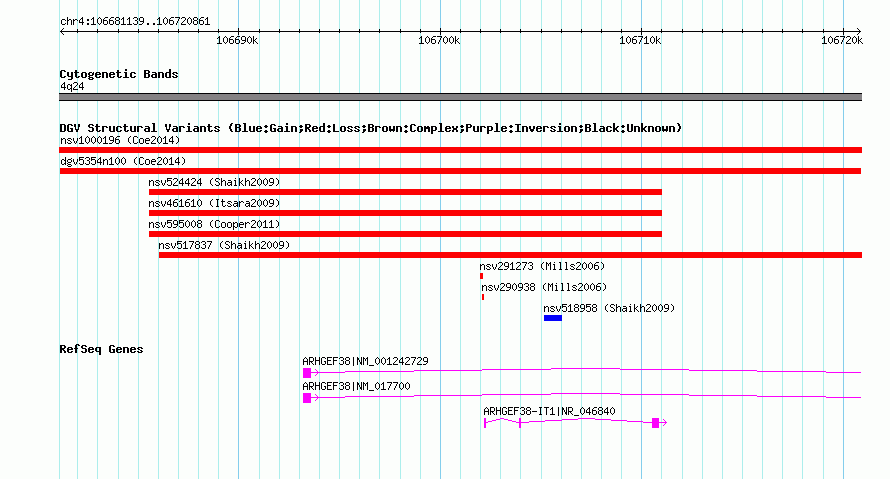
Task: Click the last exon box of ARHGEF38-IT1
Action: (x=656, y=423)
